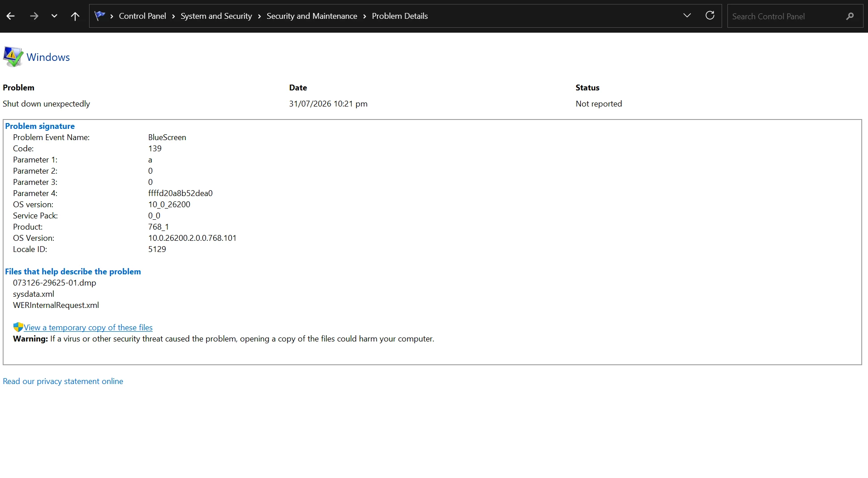Click the Problem signature heading
This screenshot has width=868, height=478.
point(40,126)
